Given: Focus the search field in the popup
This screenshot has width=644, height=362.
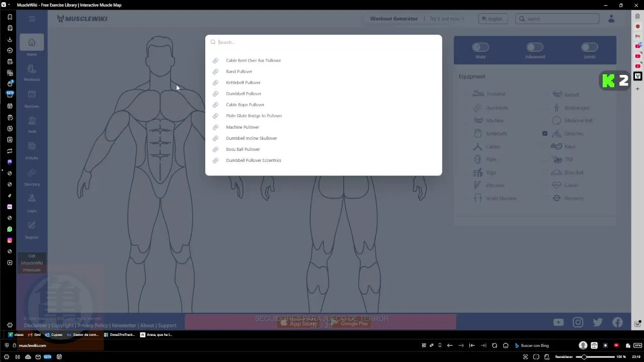Looking at the screenshot, I should coord(324,42).
